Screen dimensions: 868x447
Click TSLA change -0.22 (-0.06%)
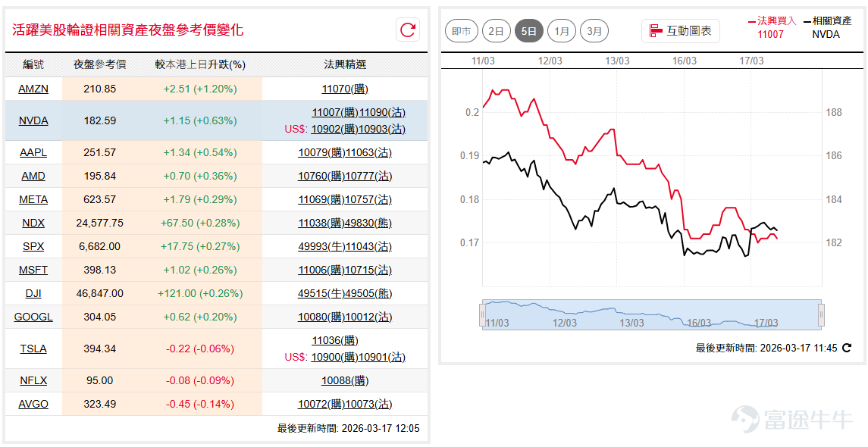[x=200, y=349]
